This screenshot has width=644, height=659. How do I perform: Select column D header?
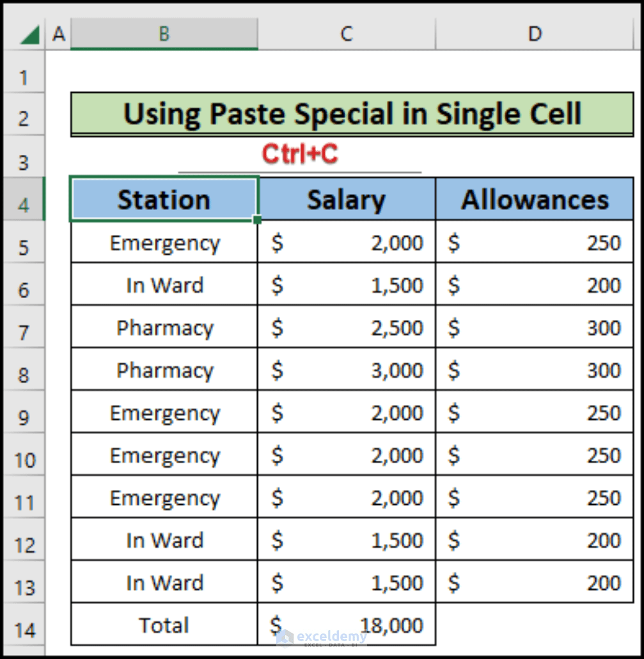[x=535, y=34]
